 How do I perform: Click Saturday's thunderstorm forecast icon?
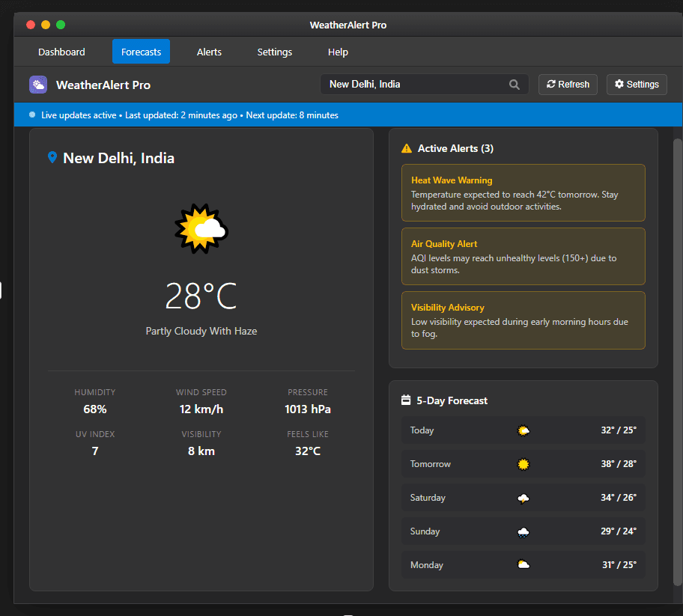point(523,498)
